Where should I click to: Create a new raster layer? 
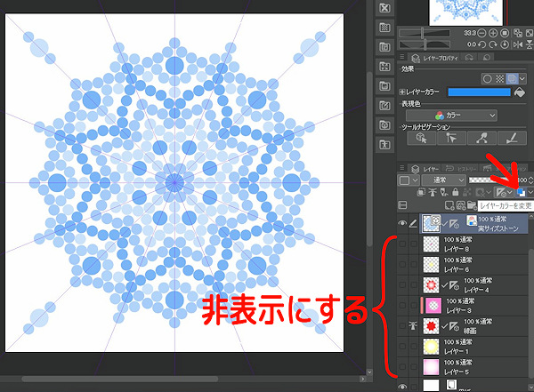click(x=449, y=205)
